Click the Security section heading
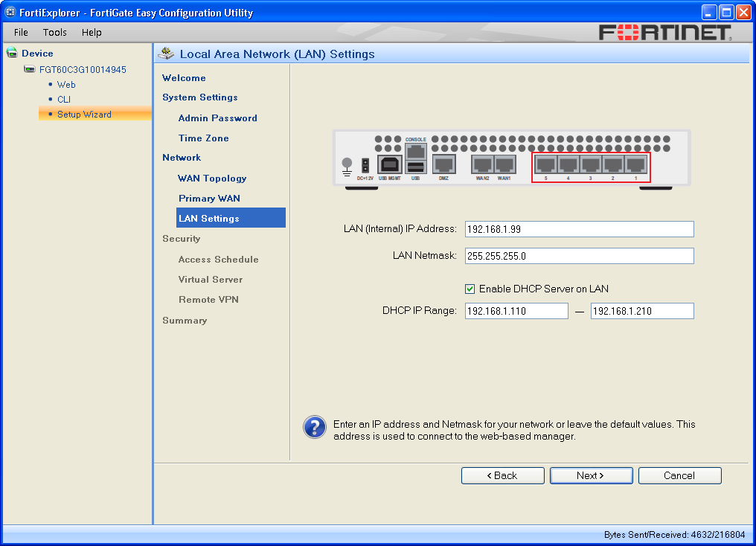The height and width of the screenshot is (546, 756). click(x=182, y=239)
